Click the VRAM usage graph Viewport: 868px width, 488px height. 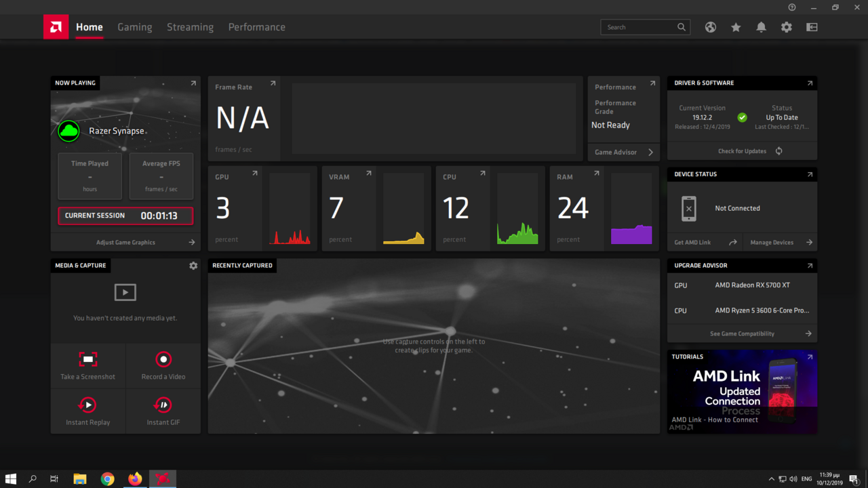[403, 209]
